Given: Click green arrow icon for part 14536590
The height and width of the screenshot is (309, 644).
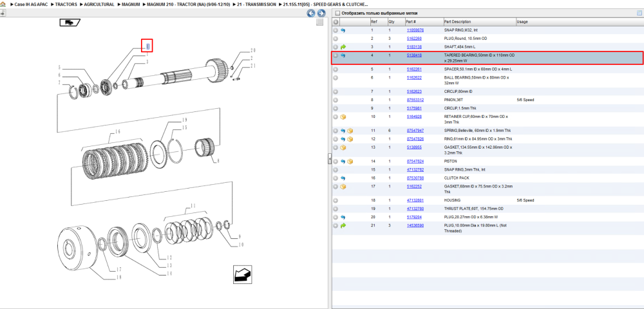Looking at the screenshot, I should (x=343, y=226).
